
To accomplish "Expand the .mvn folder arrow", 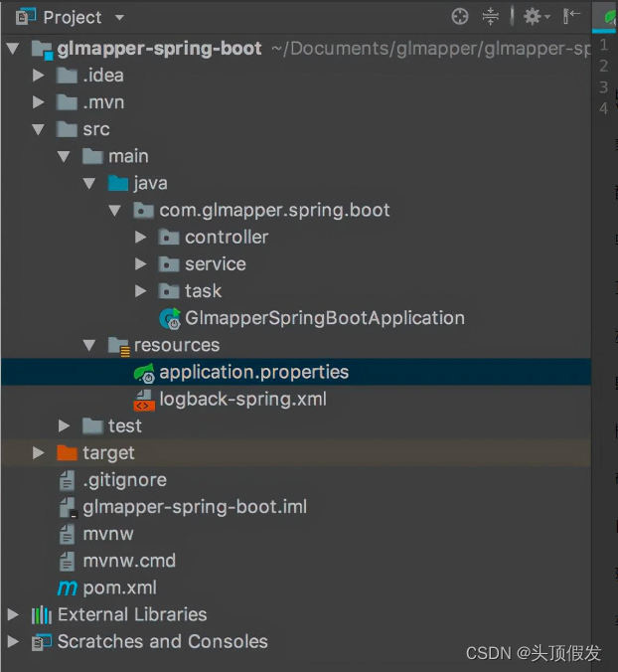I will pos(39,102).
